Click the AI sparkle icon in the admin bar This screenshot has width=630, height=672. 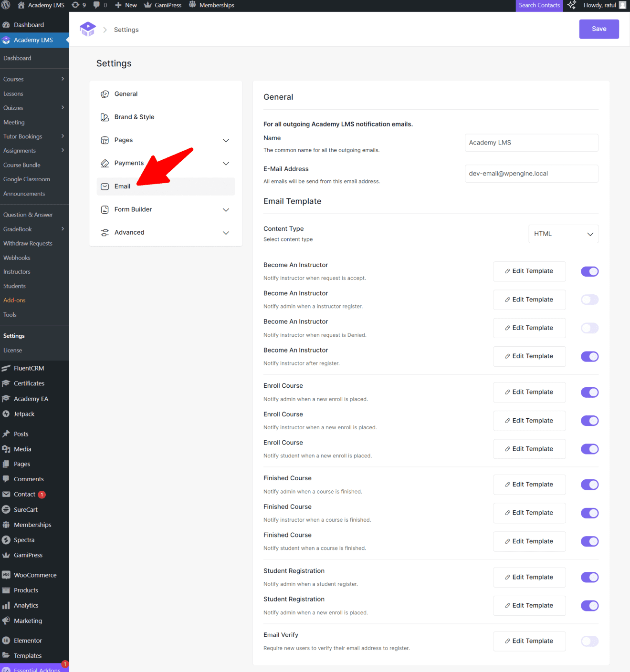click(572, 5)
